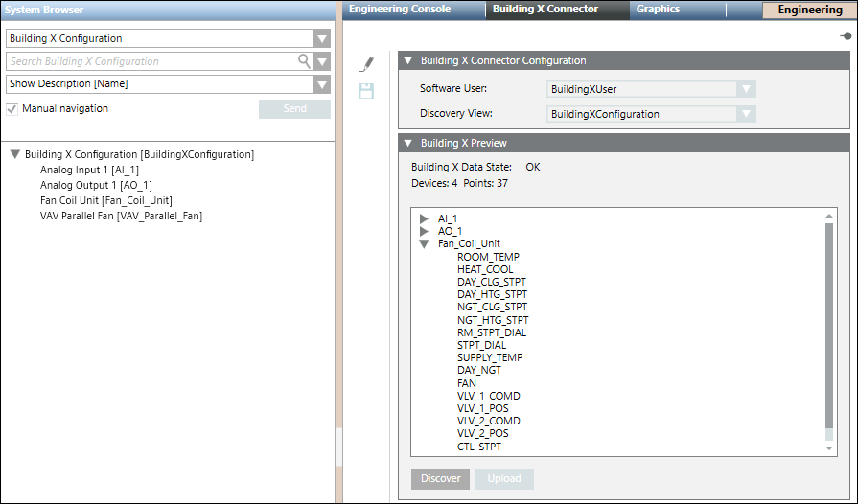Toggle the Manual navigation checkbox

coord(12,109)
